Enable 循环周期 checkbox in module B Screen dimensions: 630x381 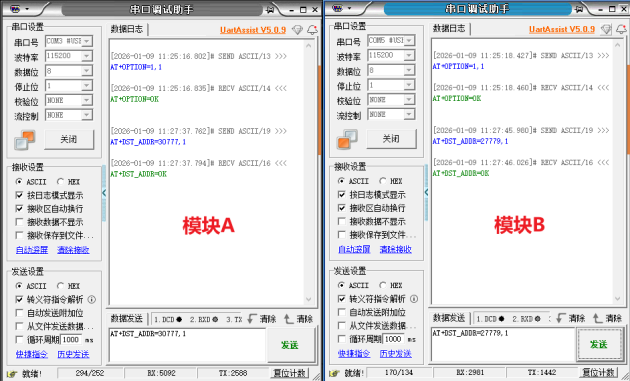click(x=342, y=339)
